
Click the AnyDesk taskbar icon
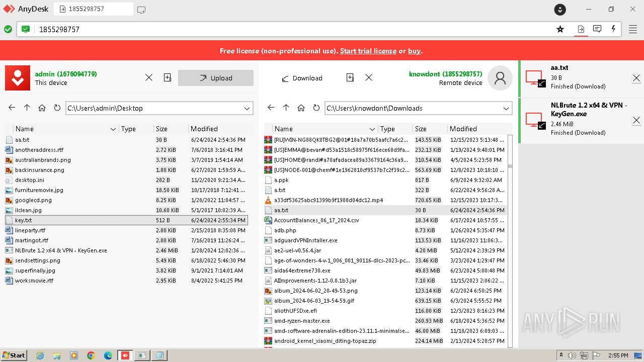click(125, 355)
